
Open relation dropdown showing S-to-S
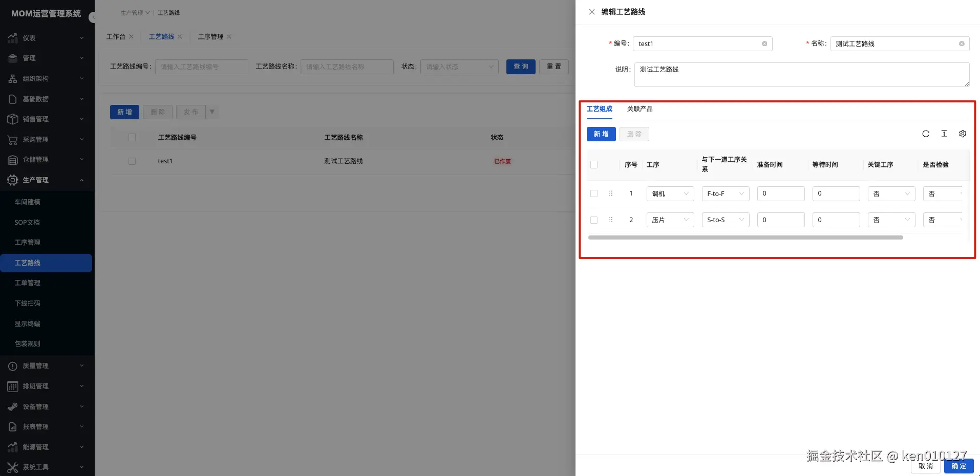(x=726, y=220)
